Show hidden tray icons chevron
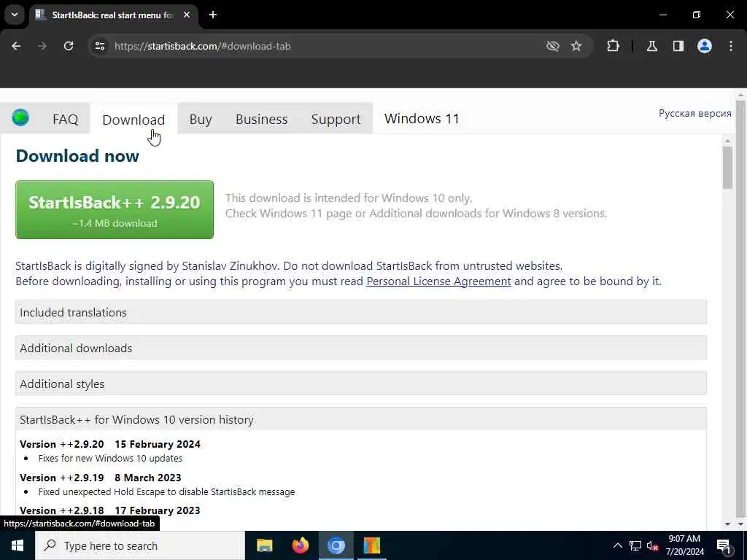This screenshot has width=747, height=560. pos(617,545)
